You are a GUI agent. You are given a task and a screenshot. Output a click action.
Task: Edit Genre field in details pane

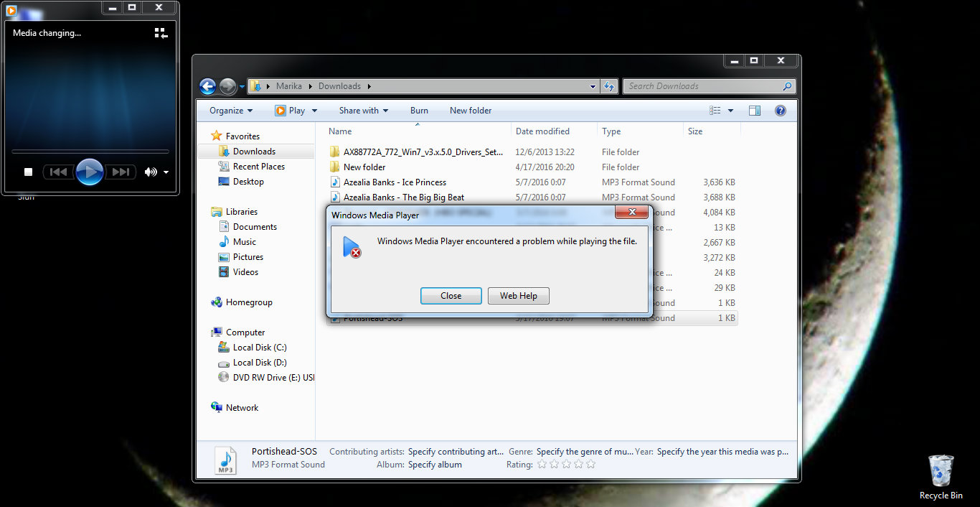click(x=585, y=452)
